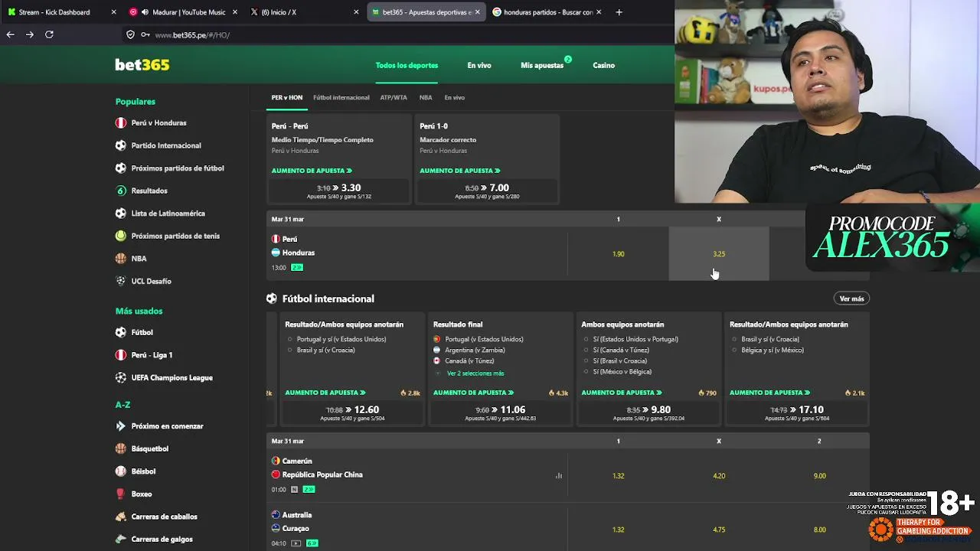The width and height of the screenshot is (980, 551).
Task: Pick the draw at odds 3.25
Action: (x=719, y=254)
